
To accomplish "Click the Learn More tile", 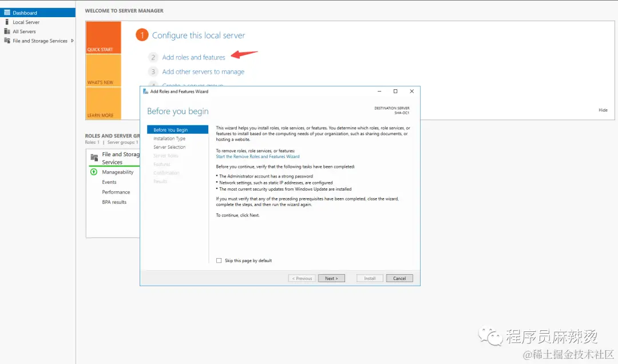I will click(x=104, y=104).
